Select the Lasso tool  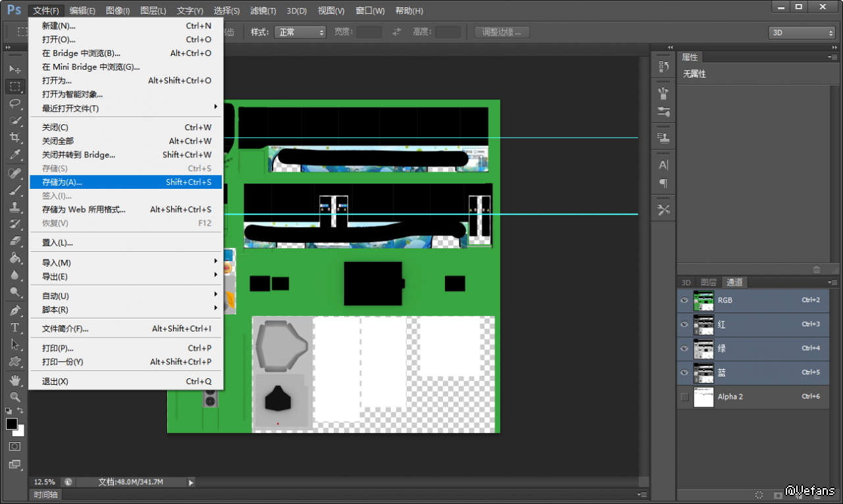[x=14, y=103]
